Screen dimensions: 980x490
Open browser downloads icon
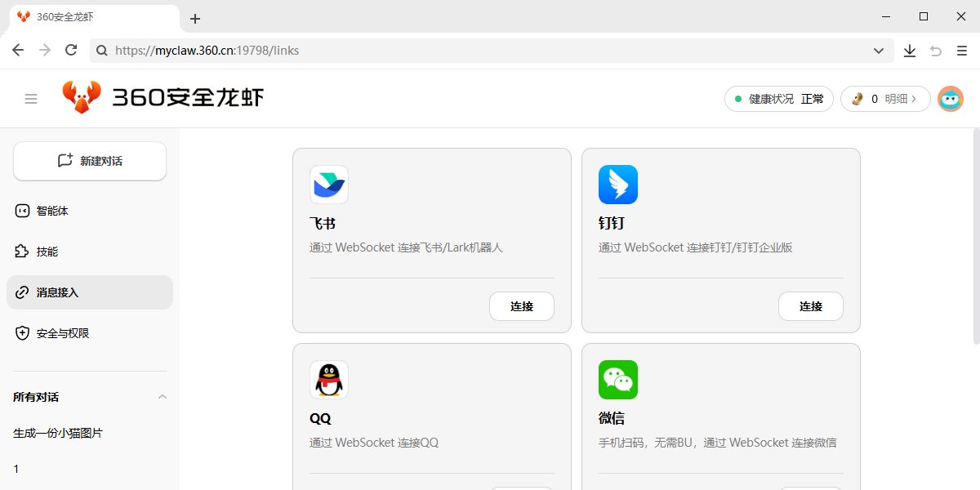pos(910,51)
